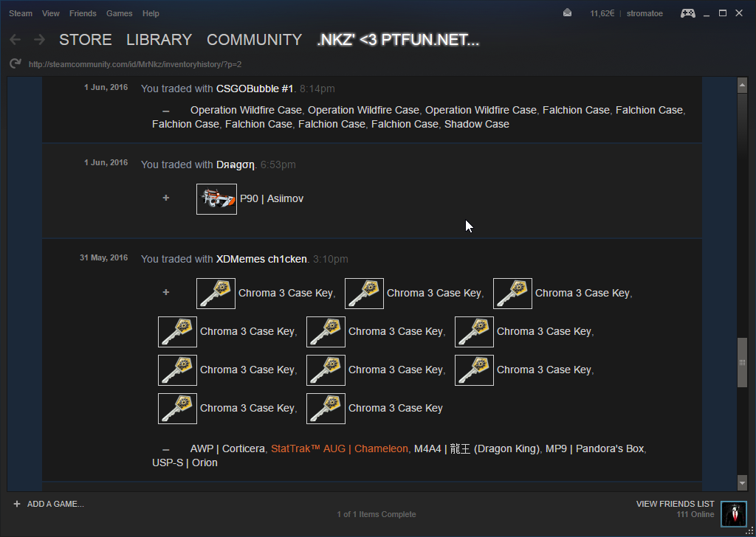Switch to Big Picture controller mode

tap(687, 13)
